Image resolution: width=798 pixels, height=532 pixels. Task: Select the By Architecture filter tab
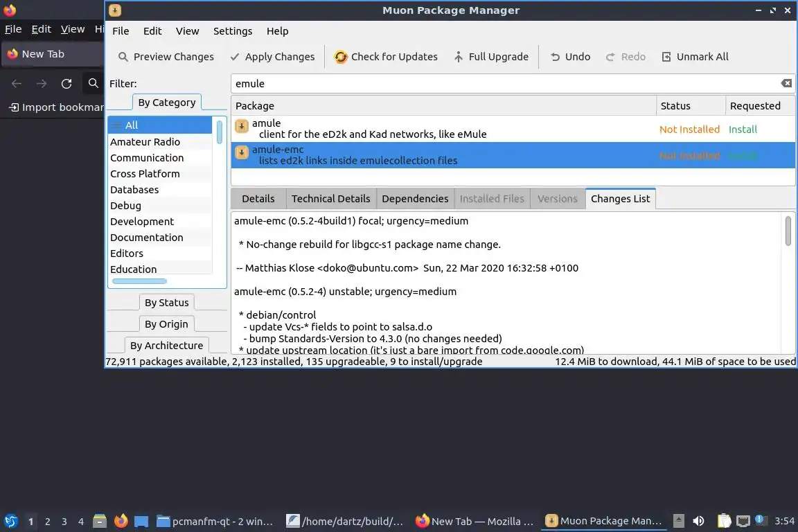(x=166, y=345)
